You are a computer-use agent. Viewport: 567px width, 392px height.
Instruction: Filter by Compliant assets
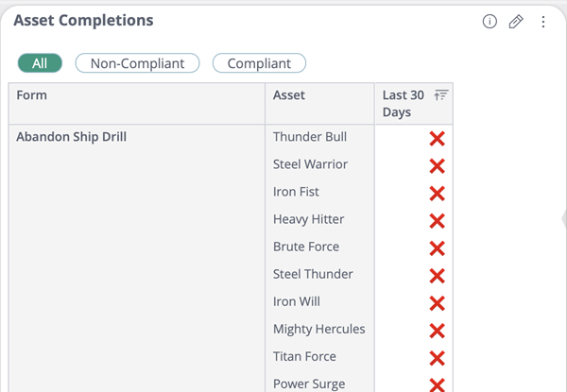[259, 63]
